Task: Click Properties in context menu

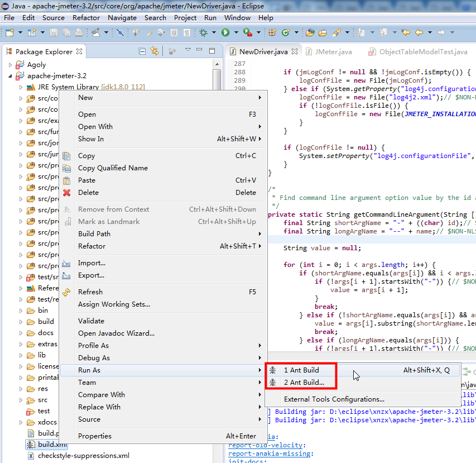Action: [164, 436]
